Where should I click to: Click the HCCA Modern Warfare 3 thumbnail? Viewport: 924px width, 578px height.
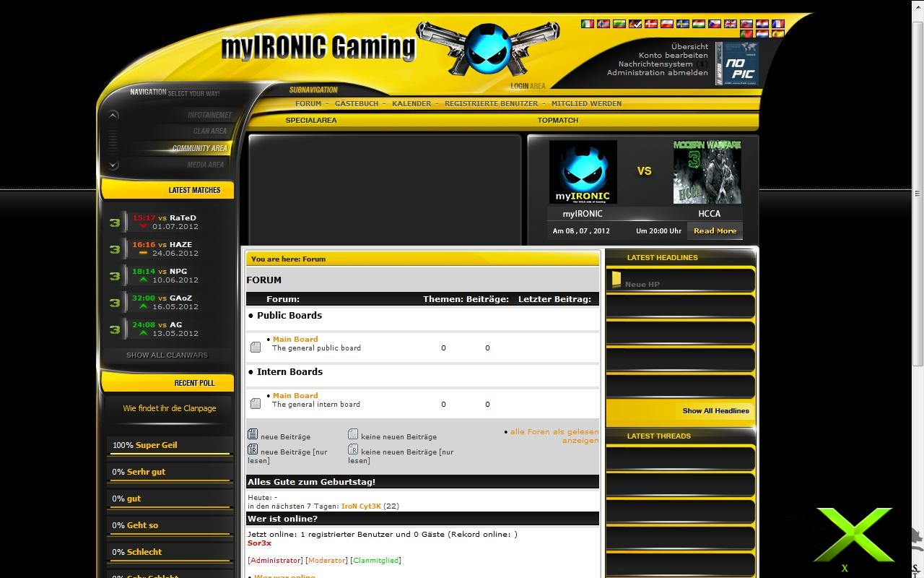(x=707, y=172)
